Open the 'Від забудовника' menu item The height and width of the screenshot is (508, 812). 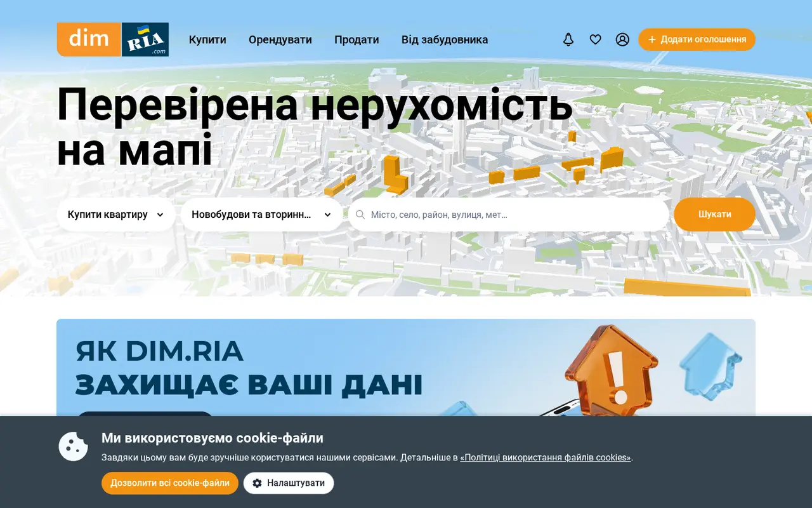click(x=445, y=39)
